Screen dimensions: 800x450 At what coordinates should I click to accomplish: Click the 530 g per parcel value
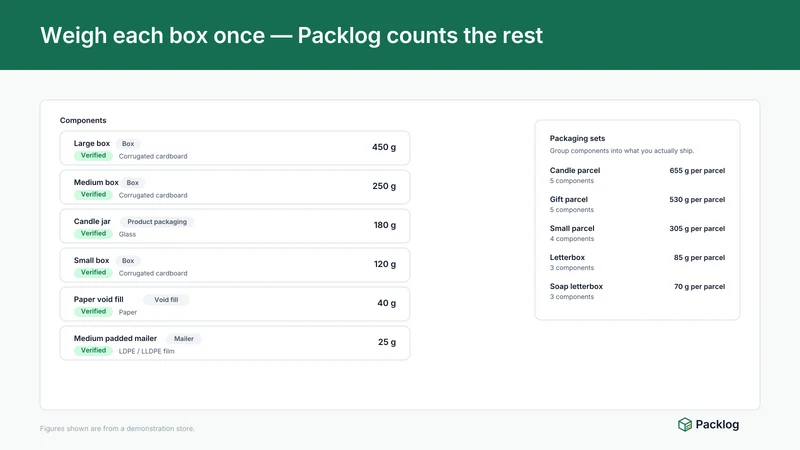tap(697, 200)
